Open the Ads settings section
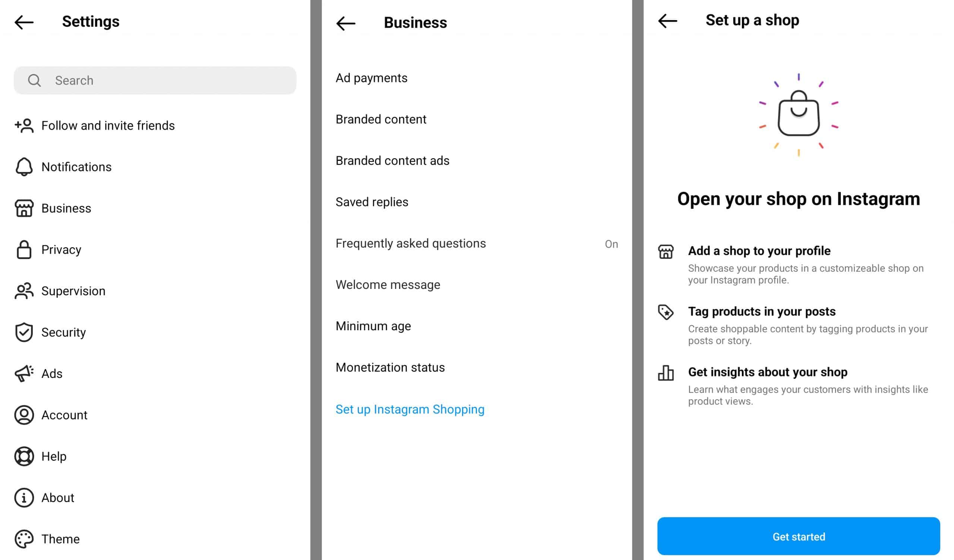This screenshot has width=954, height=560. 51,373
